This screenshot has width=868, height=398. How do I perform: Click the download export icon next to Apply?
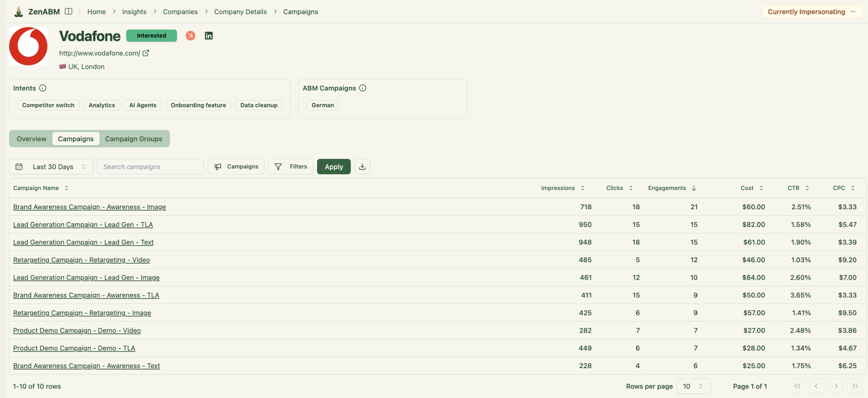click(x=362, y=166)
